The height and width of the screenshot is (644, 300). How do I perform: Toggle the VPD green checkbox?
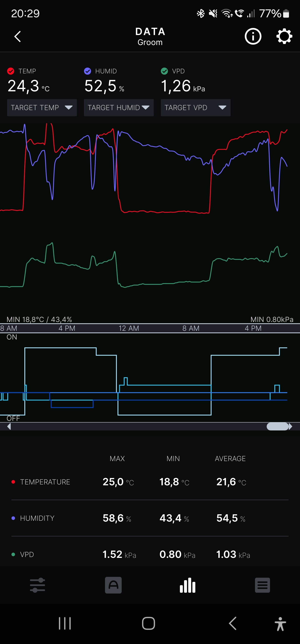[x=164, y=71]
